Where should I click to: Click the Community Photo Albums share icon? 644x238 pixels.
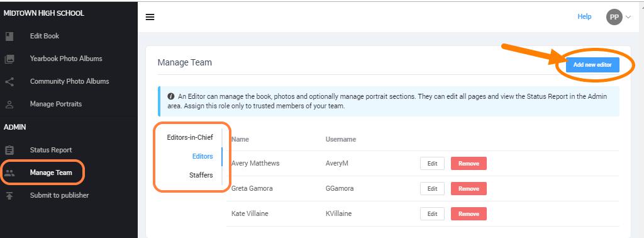pyautogui.click(x=9, y=81)
